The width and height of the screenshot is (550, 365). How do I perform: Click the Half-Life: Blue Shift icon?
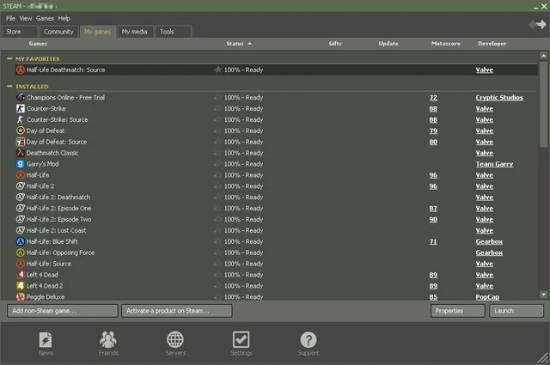tap(20, 242)
